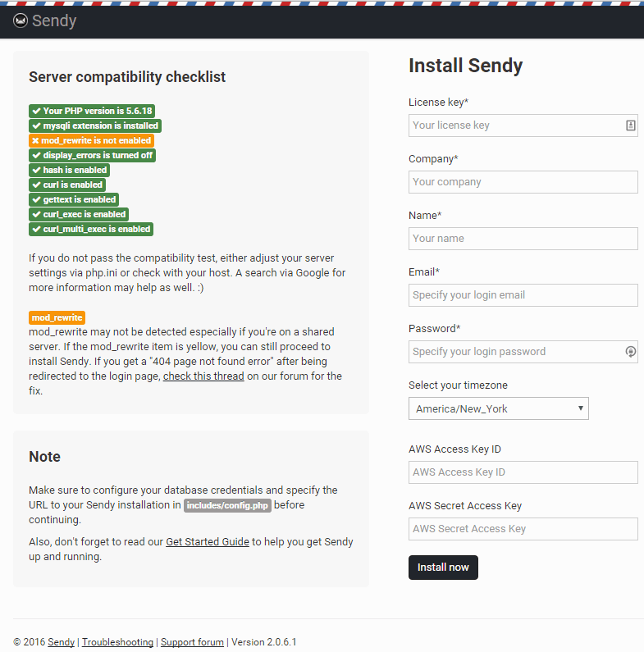Click the Email* field label
644x652 pixels.
[x=424, y=272]
